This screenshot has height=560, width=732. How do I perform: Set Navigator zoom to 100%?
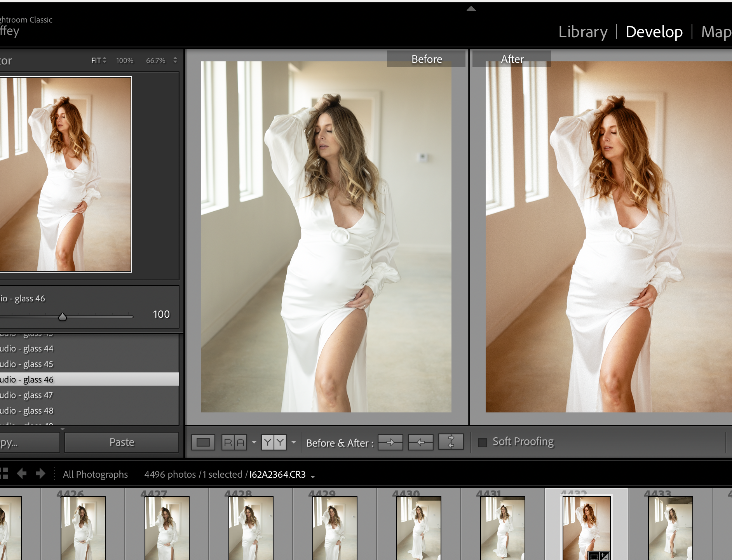(125, 61)
